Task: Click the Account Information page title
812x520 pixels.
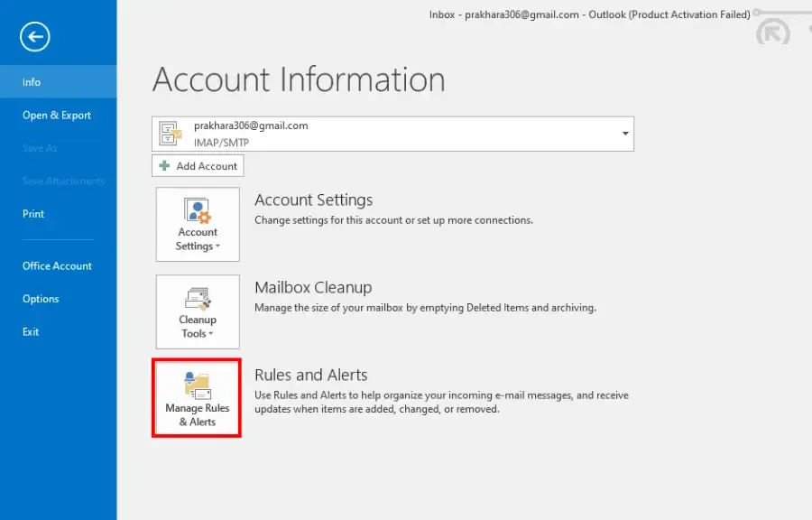Action: 299,79
